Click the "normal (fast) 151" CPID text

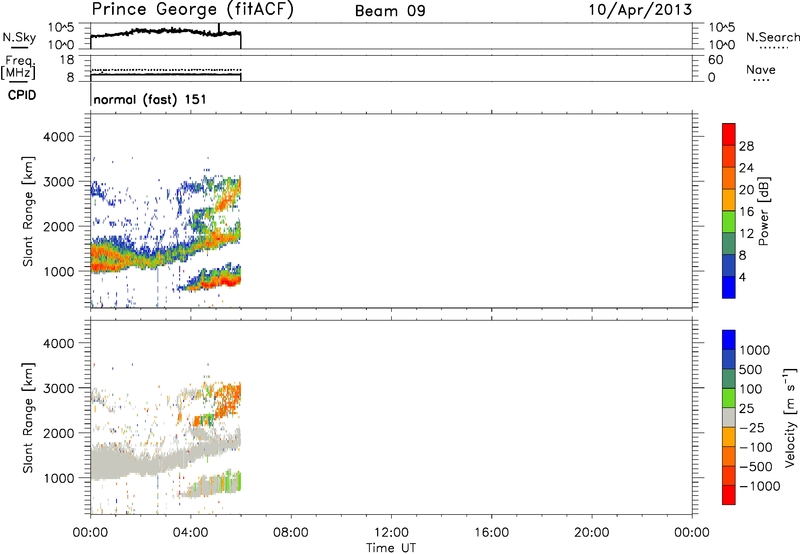point(150,99)
